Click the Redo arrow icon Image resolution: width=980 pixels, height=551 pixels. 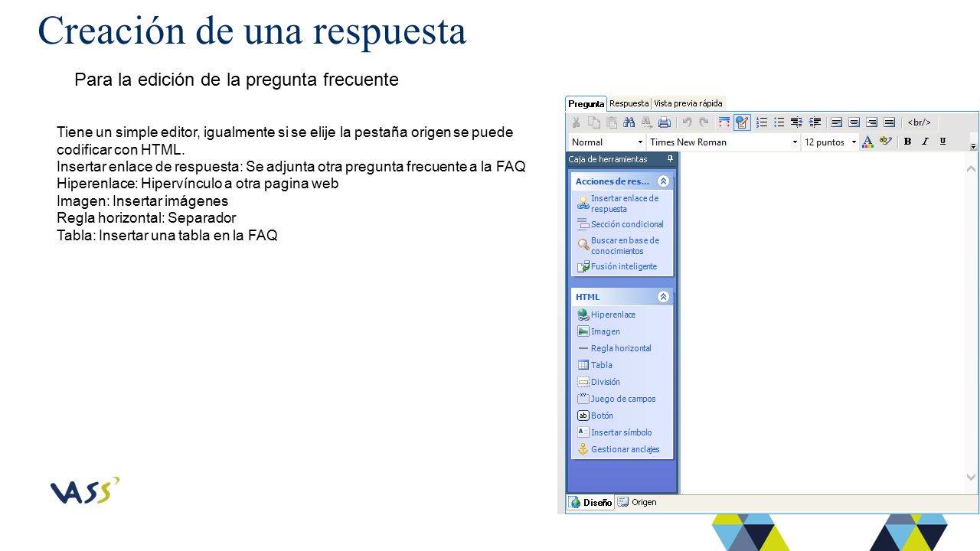(x=704, y=122)
